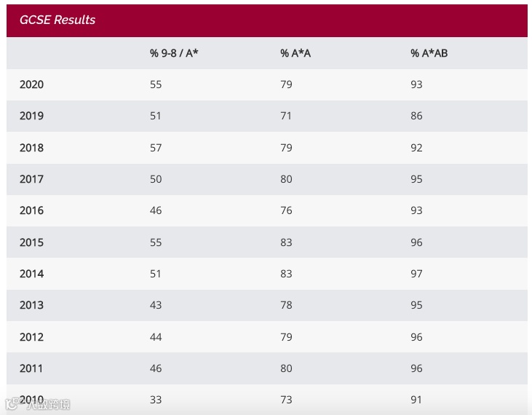The height and width of the screenshot is (415, 532).
Task: Click the 2017 row label
Action: (31, 179)
